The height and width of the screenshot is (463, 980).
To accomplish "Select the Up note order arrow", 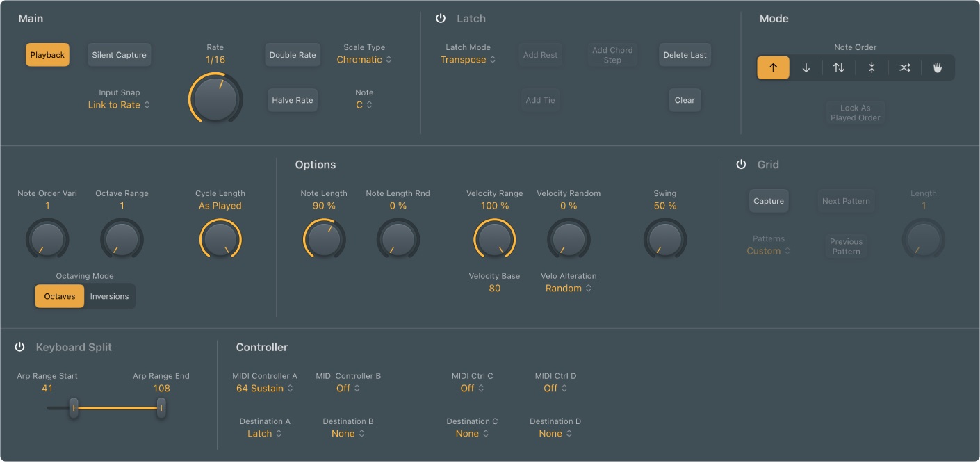I will (773, 68).
